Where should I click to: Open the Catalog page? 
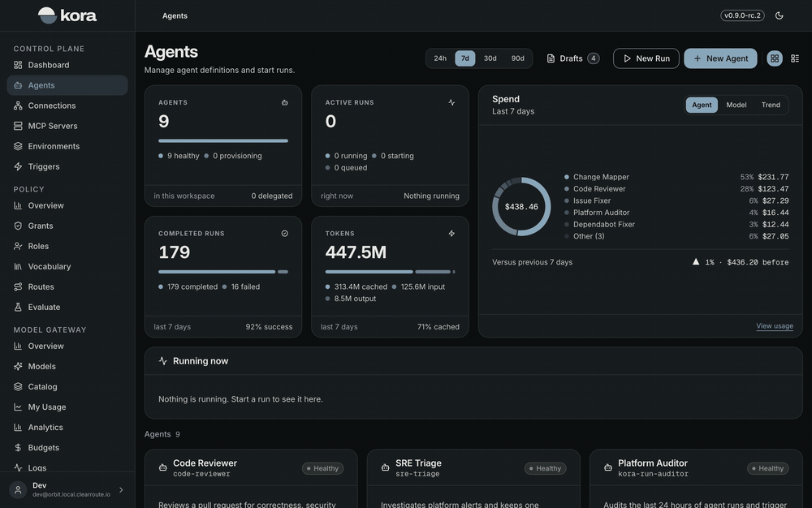67,387
